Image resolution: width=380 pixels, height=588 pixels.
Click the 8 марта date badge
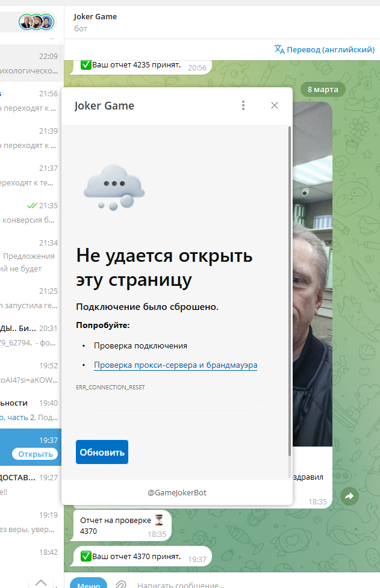[323, 90]
